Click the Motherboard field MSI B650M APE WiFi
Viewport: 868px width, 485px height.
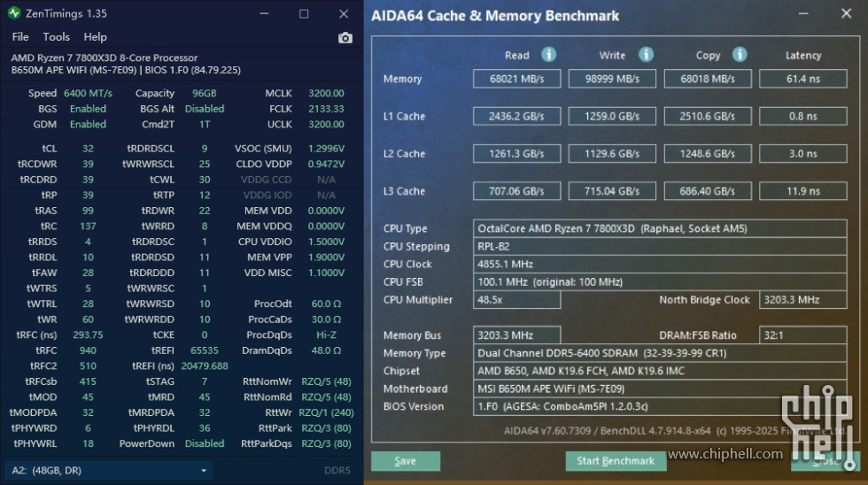click(660, 389)
